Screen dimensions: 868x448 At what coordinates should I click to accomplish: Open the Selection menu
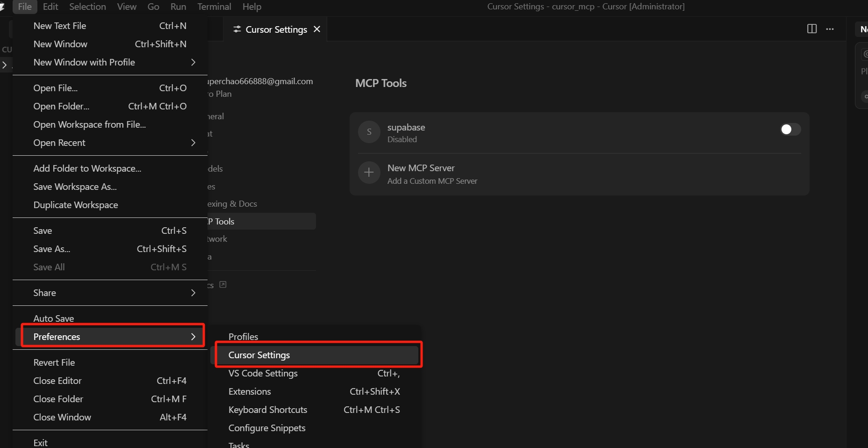pyautogui.click(x=87, y=7)
